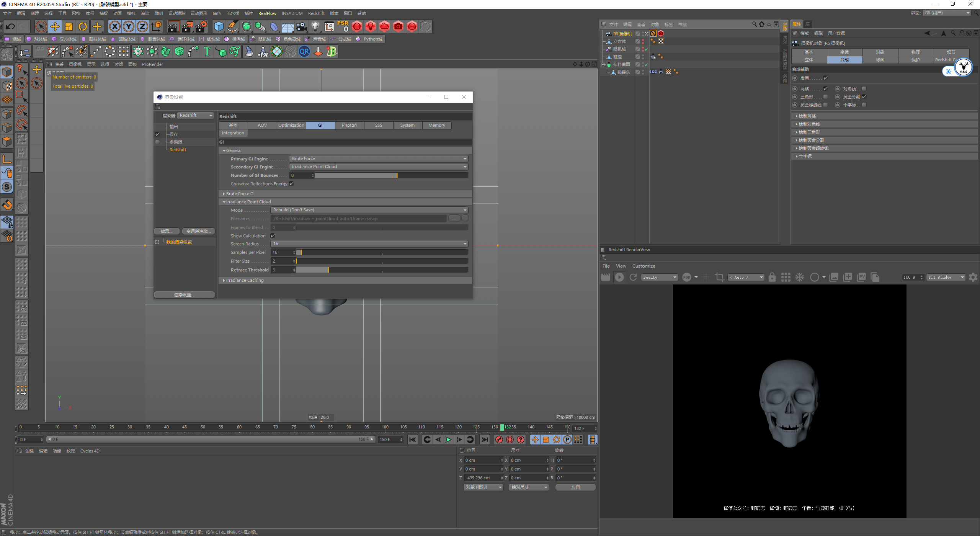Start render in Redshift RenderView
This screenshot has width=980, height=536.
coord(619,277)
